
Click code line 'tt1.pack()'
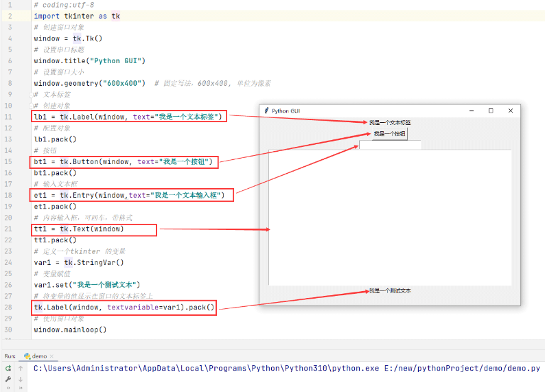pyautogui.click(x=55, y=240)
